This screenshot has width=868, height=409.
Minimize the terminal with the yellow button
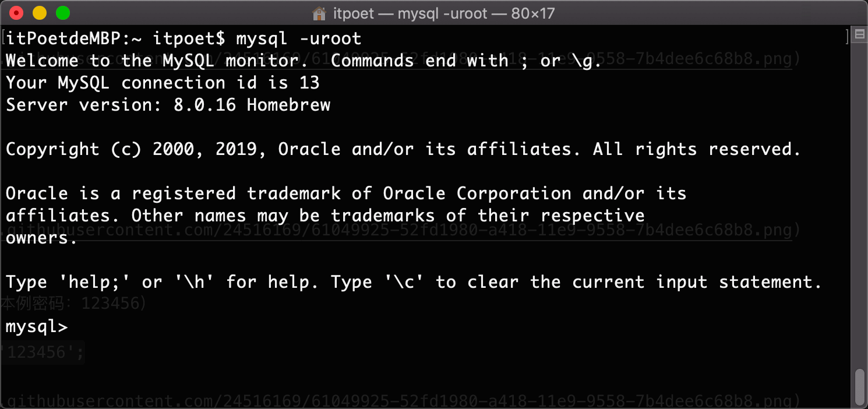pyautogui.click(x=40, y=13)
